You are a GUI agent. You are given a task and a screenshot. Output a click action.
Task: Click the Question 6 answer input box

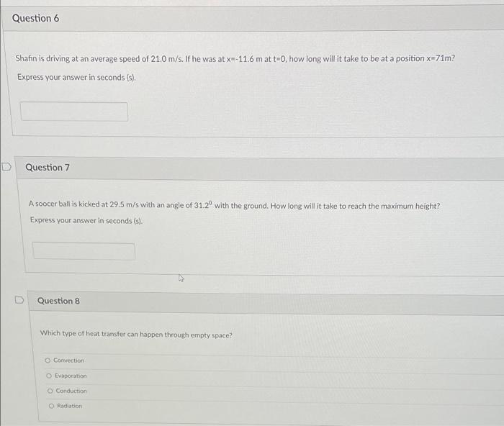74,112
